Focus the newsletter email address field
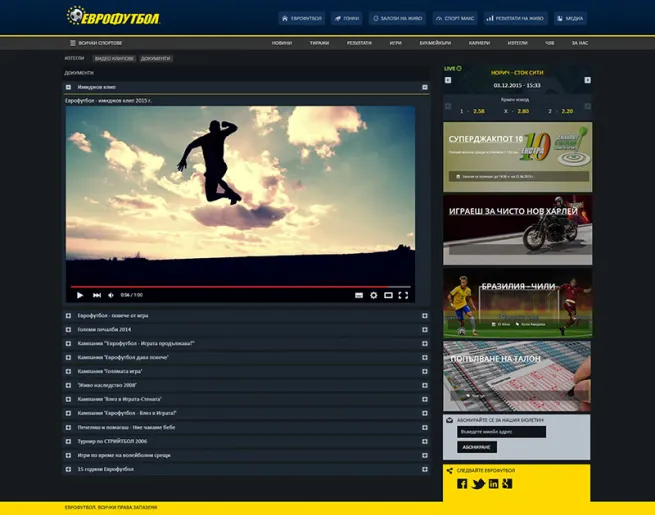The image size is (655, 515). click(x=501, y=432)
